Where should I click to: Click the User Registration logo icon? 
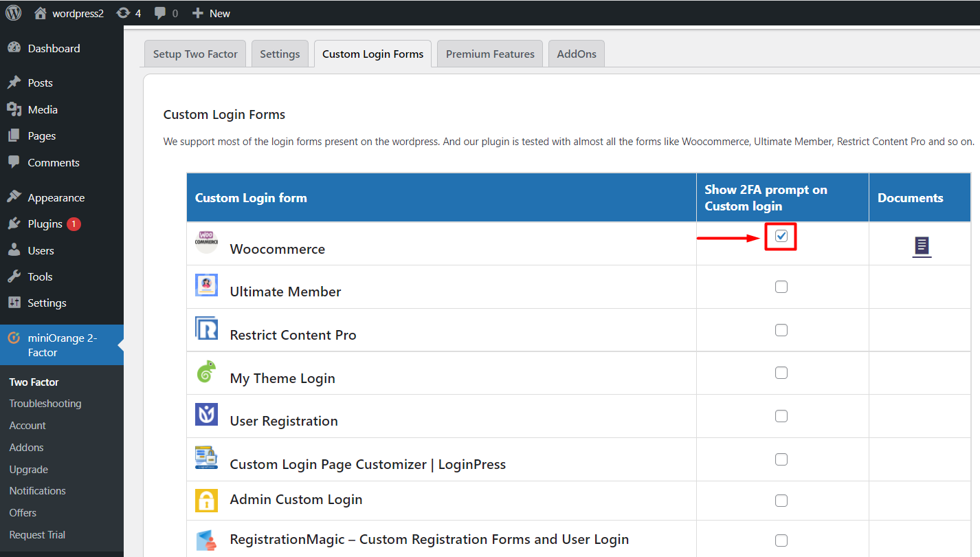206,414
